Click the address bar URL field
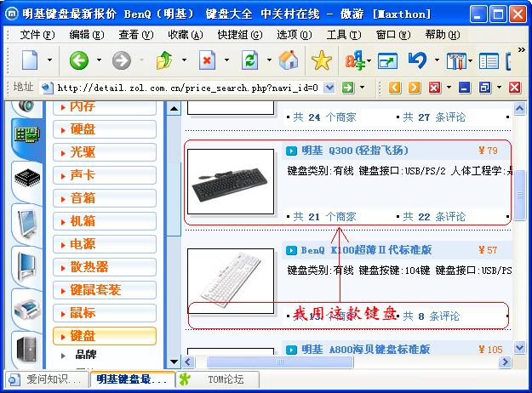532x393 pixels. click(x=187, y=88)
